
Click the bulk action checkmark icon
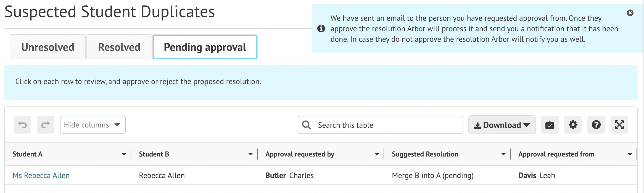[x=550, y=125]
